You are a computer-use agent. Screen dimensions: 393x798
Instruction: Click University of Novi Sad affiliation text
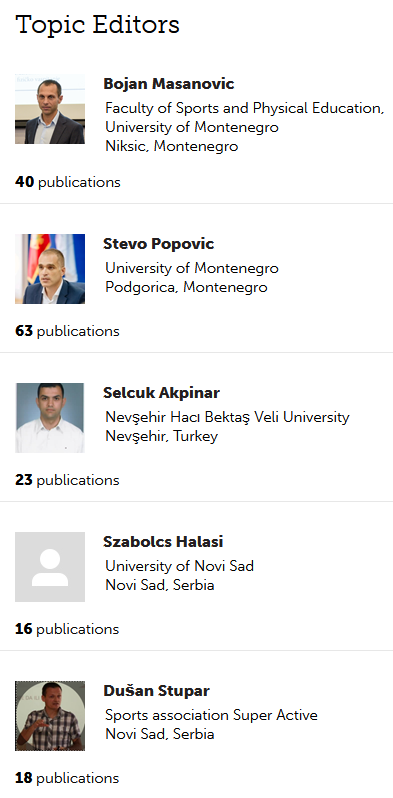click(x=179, y=566)
